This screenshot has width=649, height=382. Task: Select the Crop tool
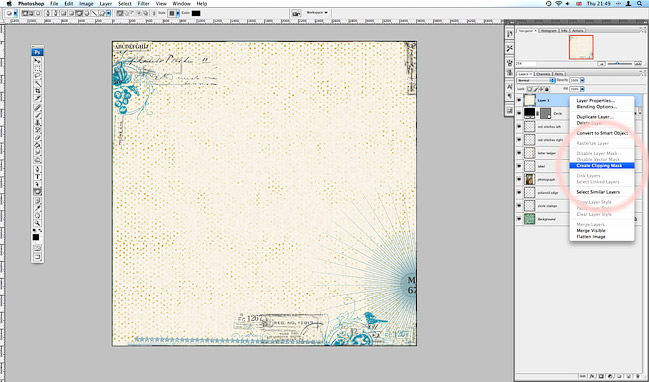coord(37,91)
